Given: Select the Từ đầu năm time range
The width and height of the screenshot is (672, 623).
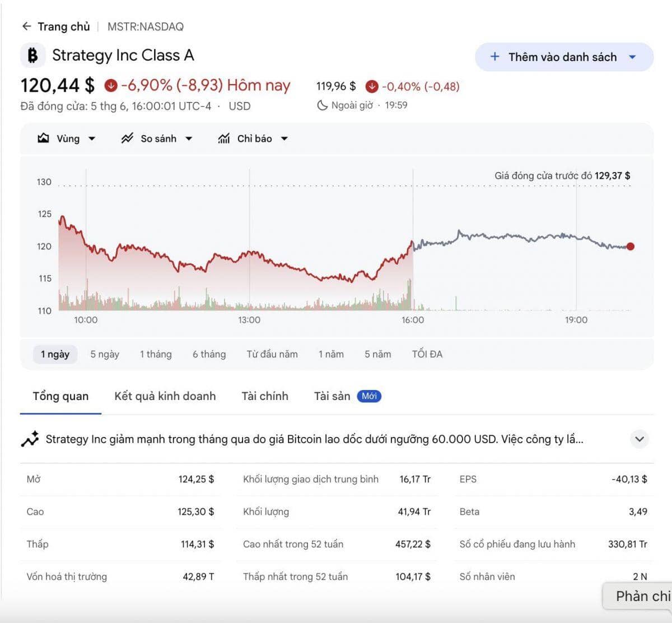Looking at the screenshot, I should tap(272, 354).
